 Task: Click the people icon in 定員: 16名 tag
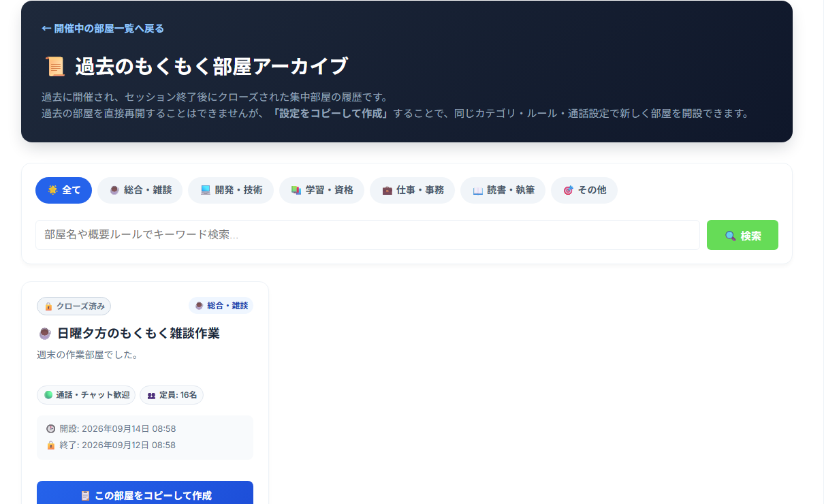[151, 395]
